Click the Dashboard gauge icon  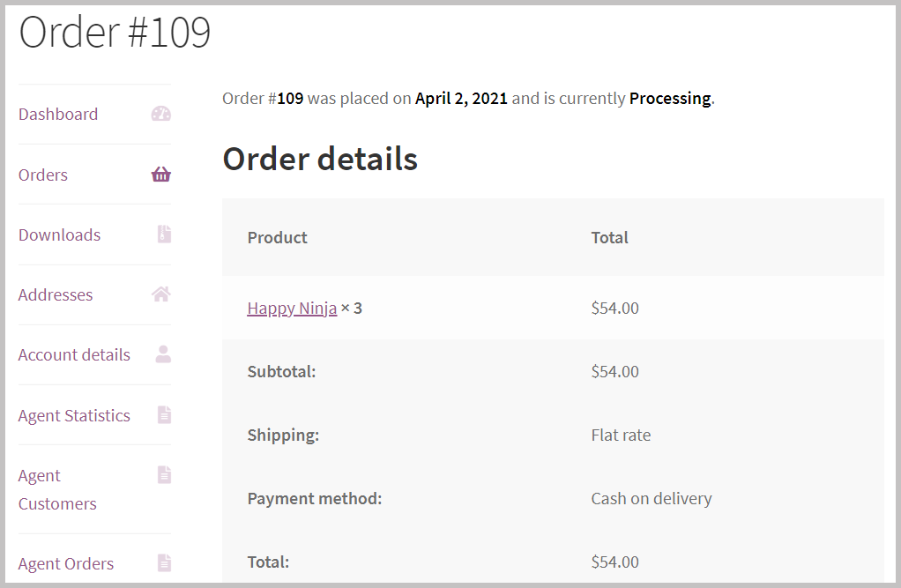tap(160, 114)
